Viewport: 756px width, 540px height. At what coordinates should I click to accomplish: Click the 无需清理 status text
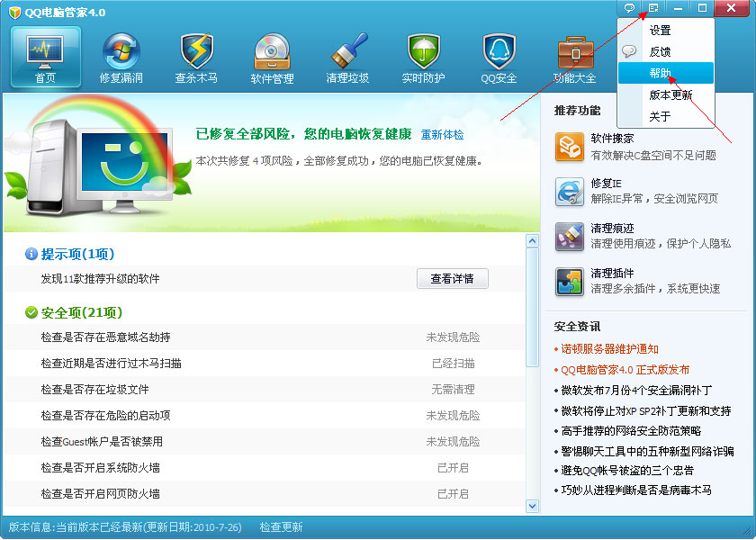click(454, 390)
